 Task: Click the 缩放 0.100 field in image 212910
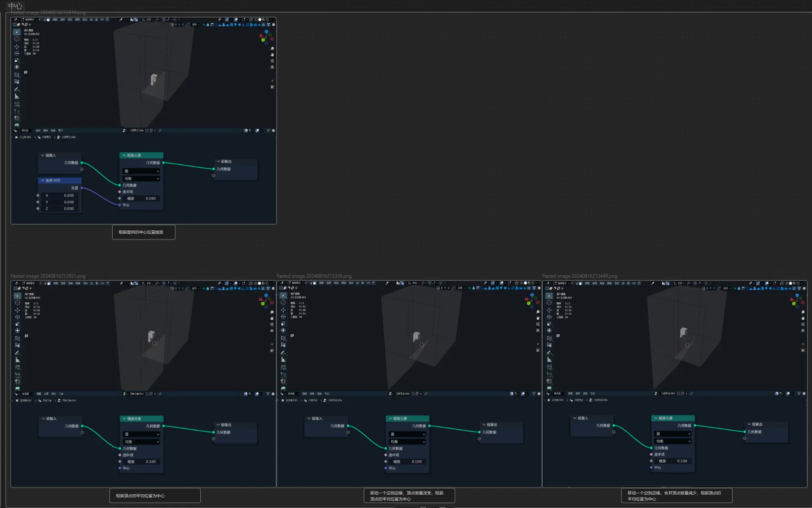tap(141, 199)
